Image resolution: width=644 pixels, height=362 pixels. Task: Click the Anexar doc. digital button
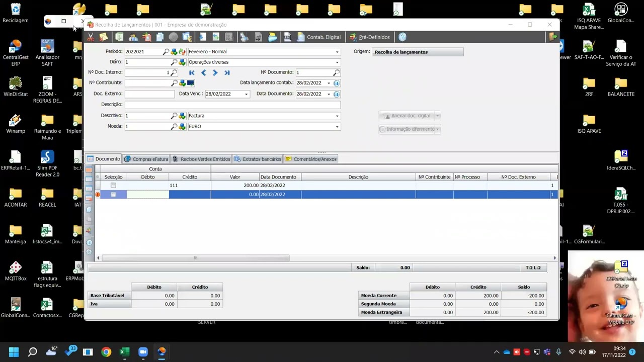[x=407, y=116]
